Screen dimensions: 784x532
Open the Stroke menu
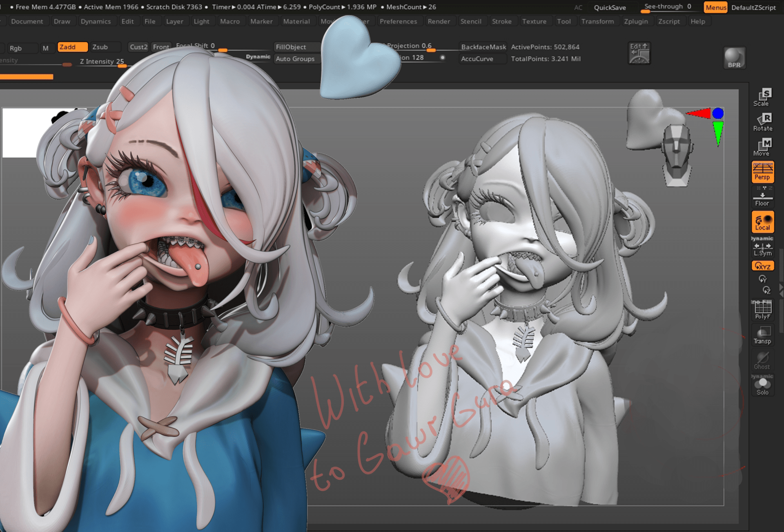[501, 21]
